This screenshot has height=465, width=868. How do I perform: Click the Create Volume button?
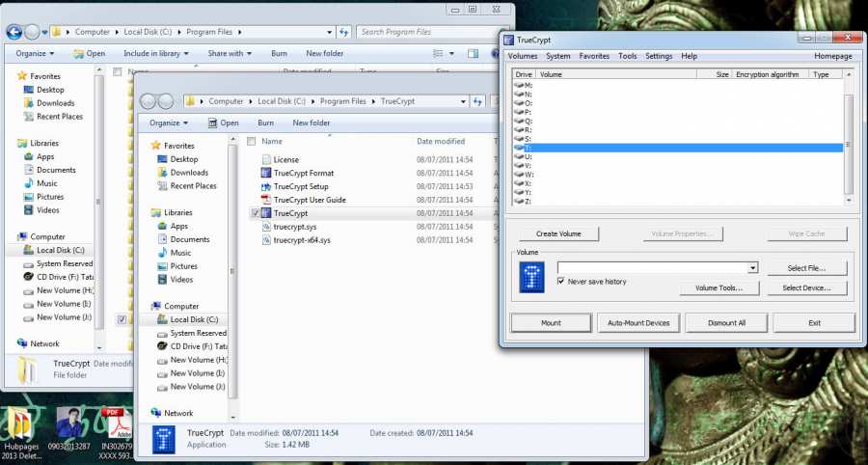[558, 233]
